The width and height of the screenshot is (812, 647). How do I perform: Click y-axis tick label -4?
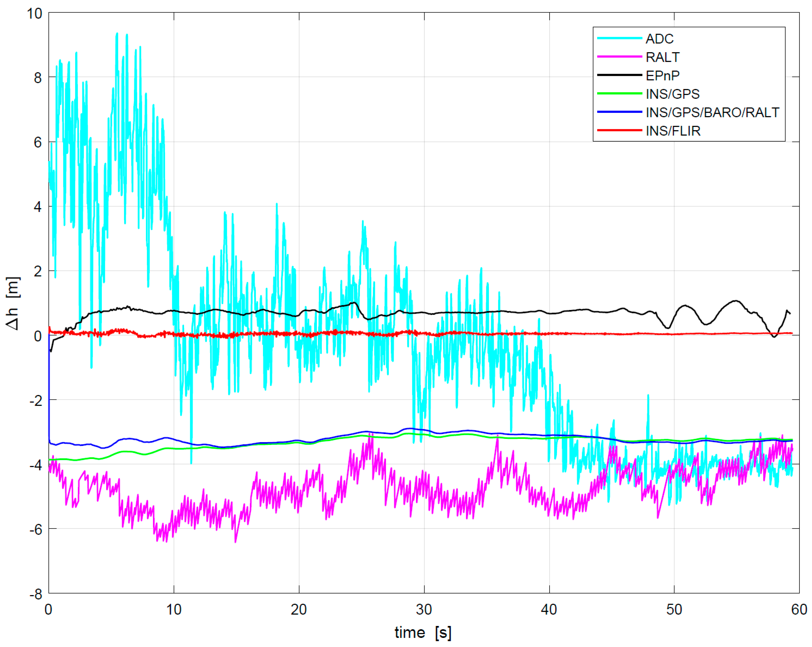36,465
